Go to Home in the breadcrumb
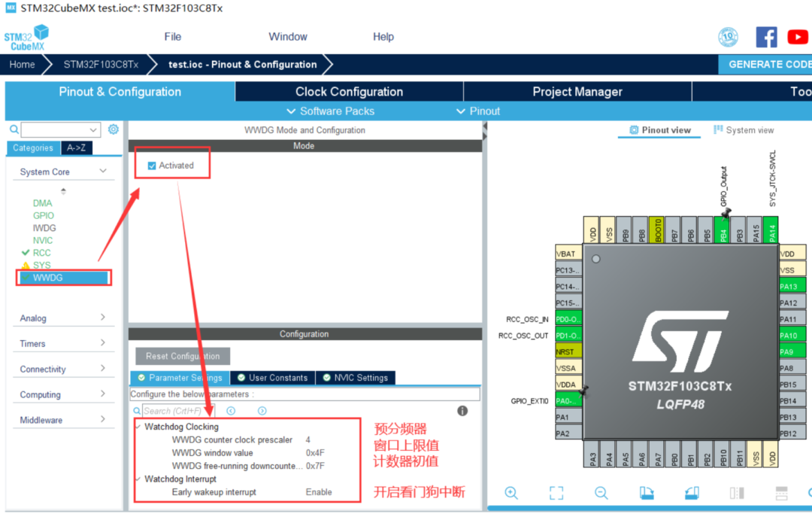The height and width of the screenshot is (514, 812). (x=22, y=64)
